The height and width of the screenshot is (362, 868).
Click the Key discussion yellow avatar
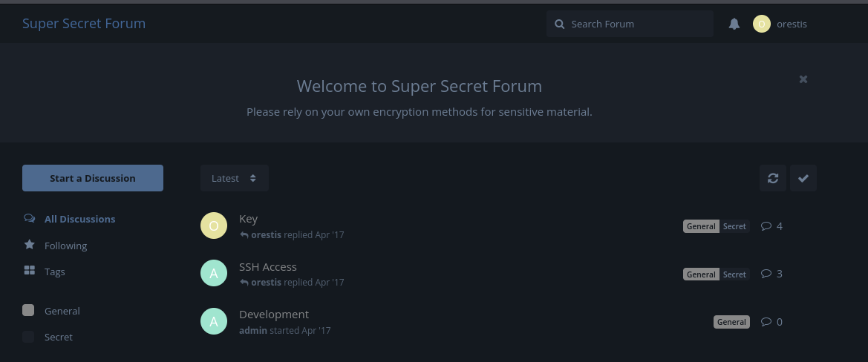pos(214,226)
